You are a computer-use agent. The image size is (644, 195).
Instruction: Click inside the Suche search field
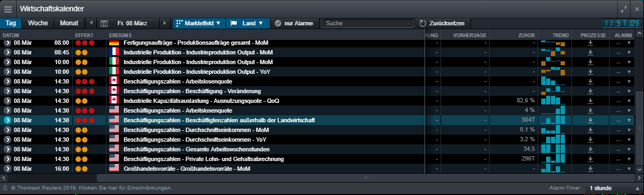coord(367,24)
